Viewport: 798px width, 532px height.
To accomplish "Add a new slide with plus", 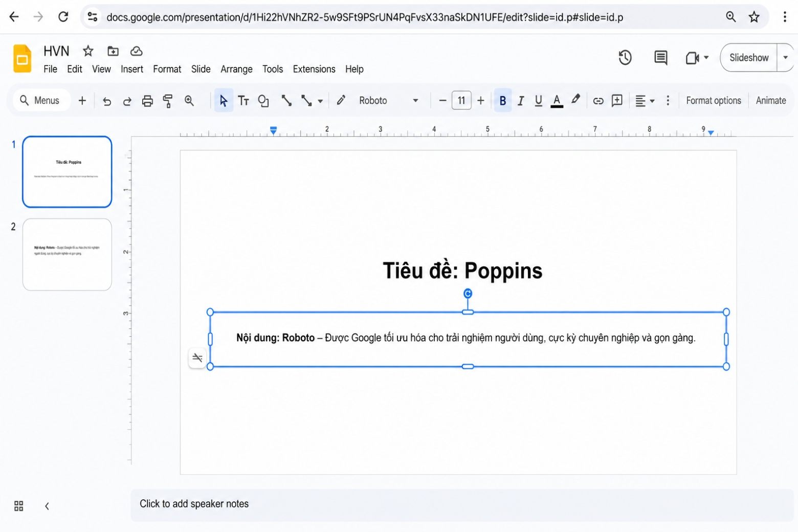I will [82, 101].
